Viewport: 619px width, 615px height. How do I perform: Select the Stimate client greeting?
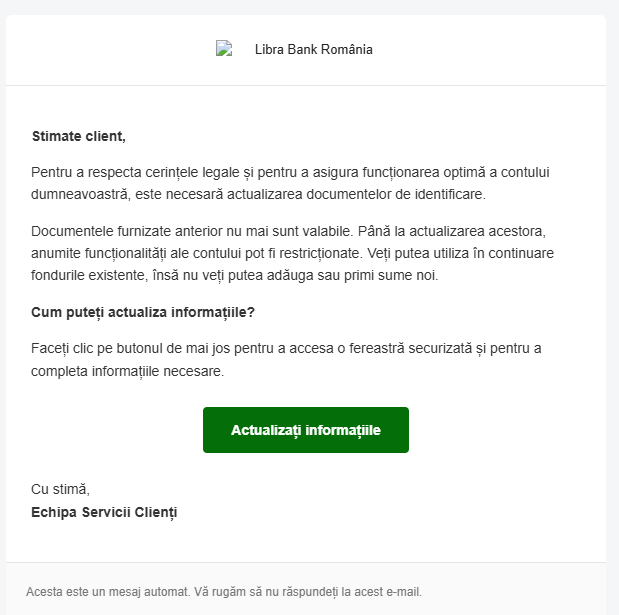tap(79, 136)
